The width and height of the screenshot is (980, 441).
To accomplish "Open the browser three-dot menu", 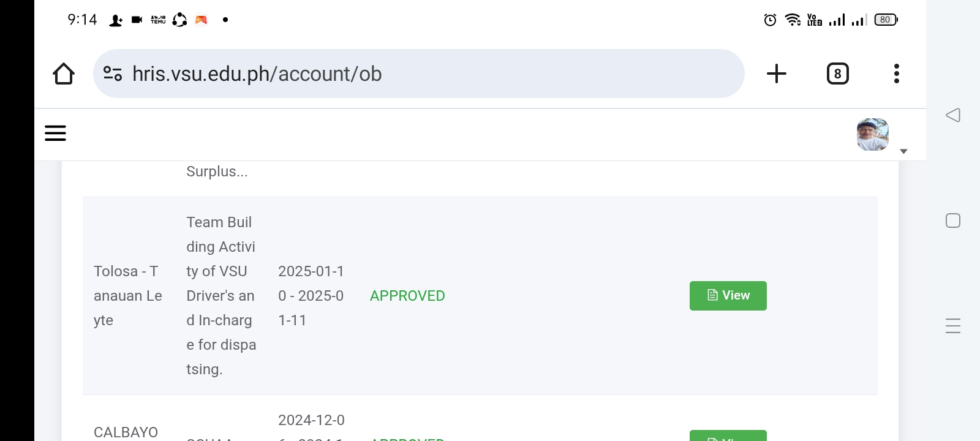I will pyautogui.click(x=896, y=73).
